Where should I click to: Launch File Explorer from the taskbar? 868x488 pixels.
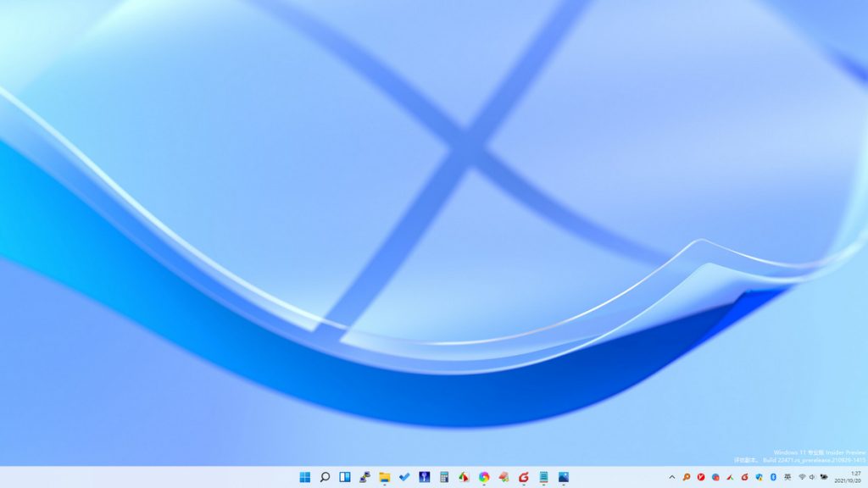(384, 477)
